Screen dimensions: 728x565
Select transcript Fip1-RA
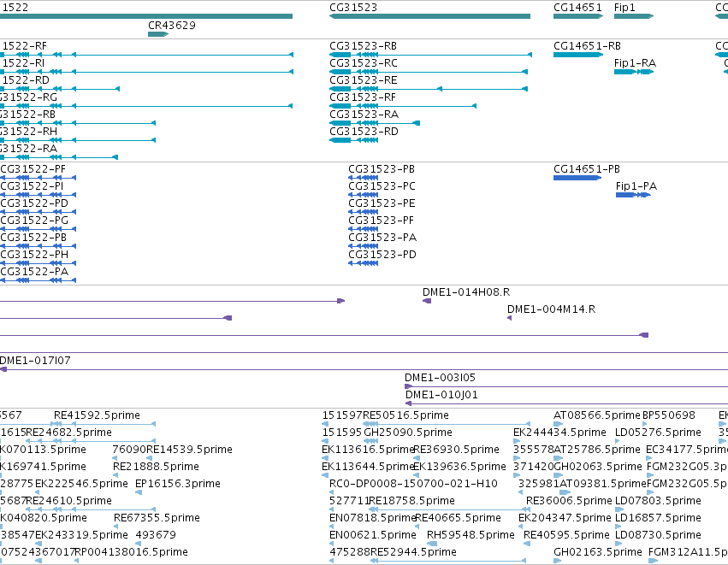(x=635, y=63)
